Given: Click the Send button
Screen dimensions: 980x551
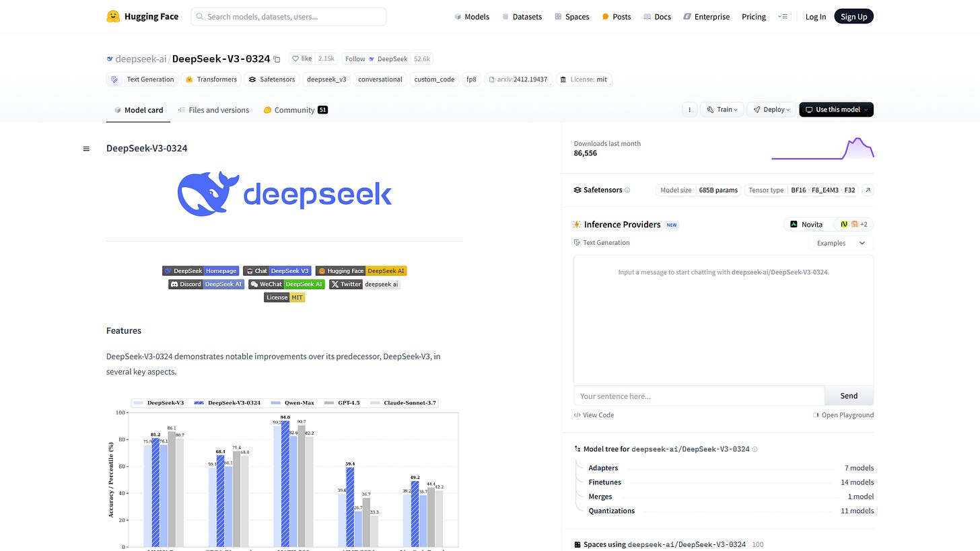Looking at the screenshot, I should click(849, 396).
